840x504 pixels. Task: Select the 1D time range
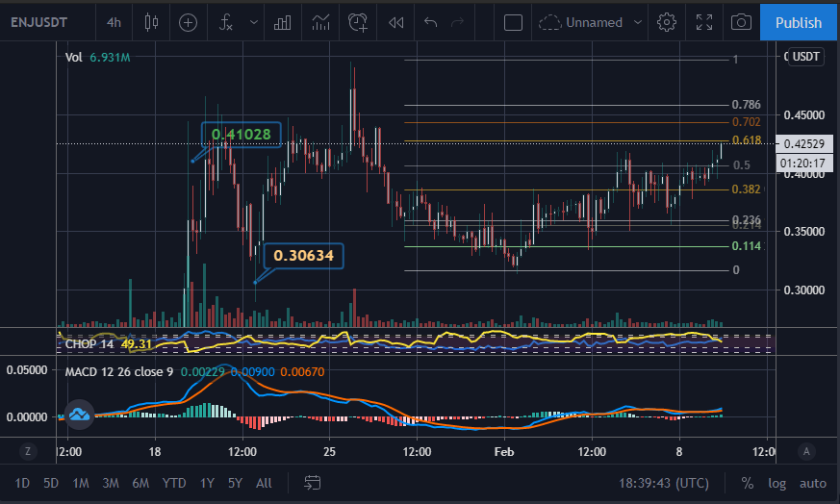pyautogui.click(x=22, y=483)
